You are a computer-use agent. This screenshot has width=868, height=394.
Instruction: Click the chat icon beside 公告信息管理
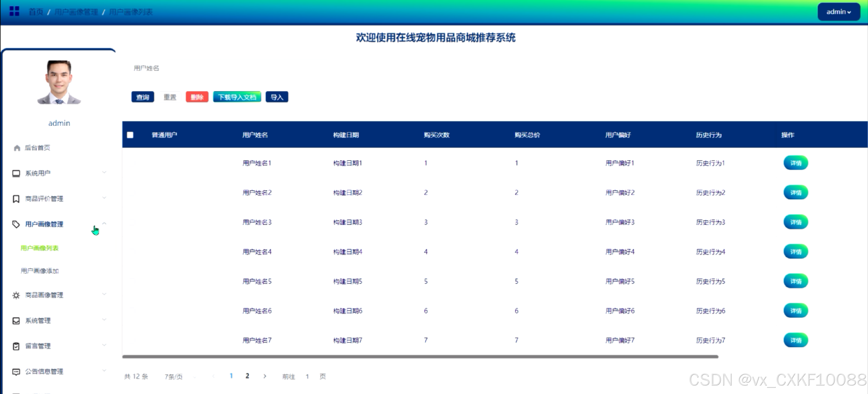pyautogui.click(x=16, y=372)
